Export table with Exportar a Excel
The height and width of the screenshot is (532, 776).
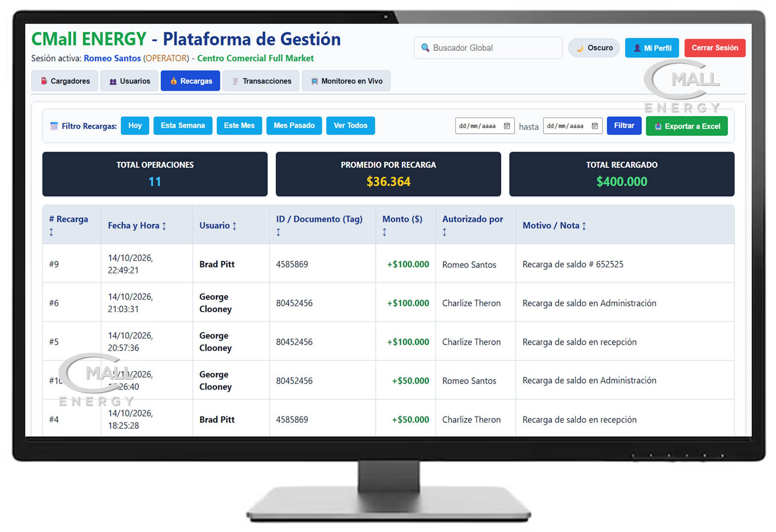(687, 126)
